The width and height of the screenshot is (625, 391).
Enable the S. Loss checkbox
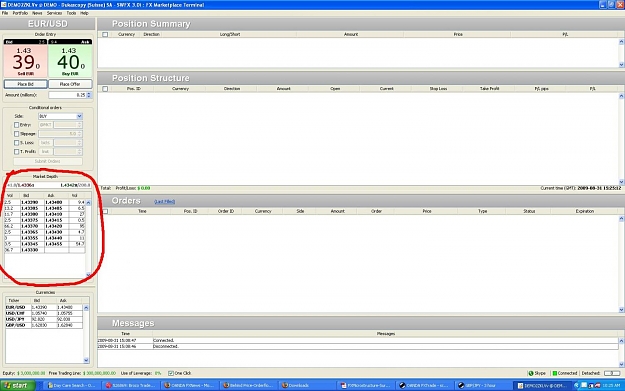(16, 143)
